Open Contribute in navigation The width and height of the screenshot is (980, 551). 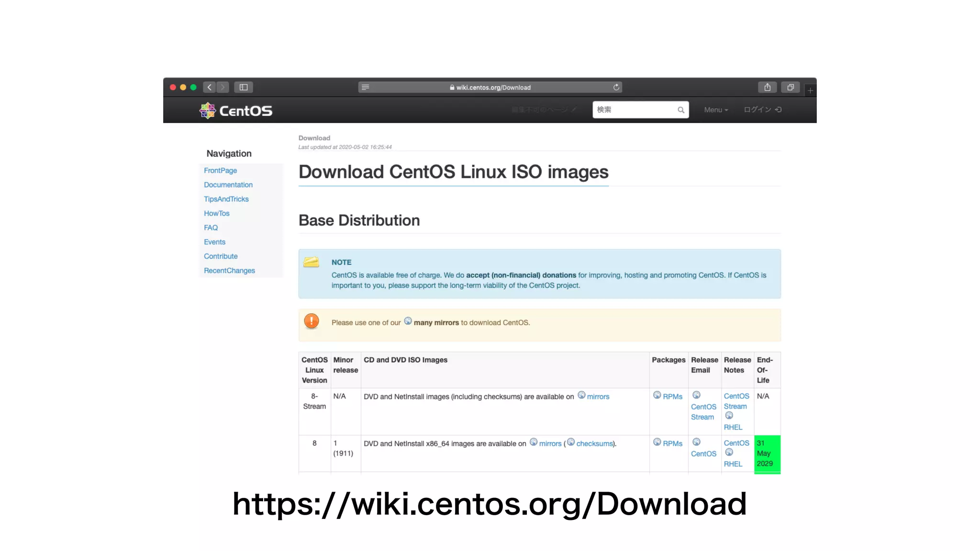(221, 256)
